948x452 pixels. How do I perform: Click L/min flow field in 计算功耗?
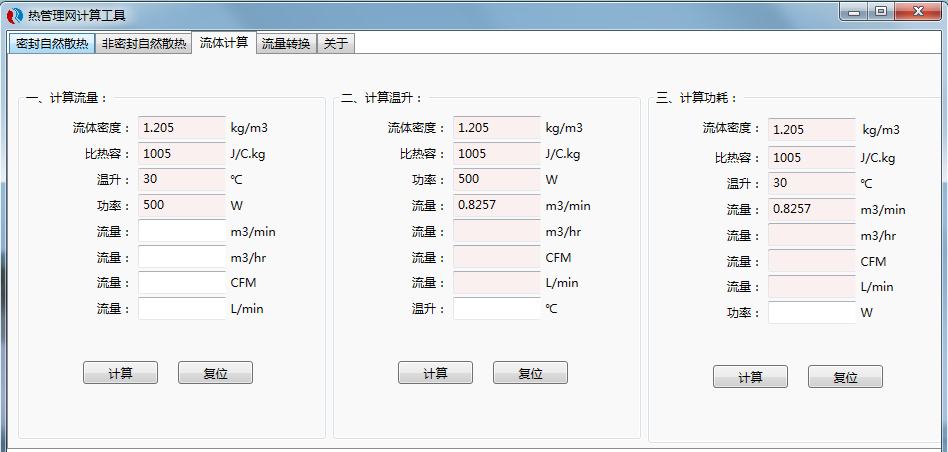[x=812, y=286]
